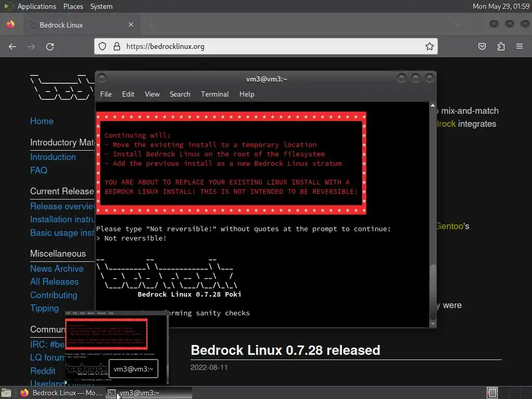Image resolution: width=532 pixels, height=399 pixels.
Task: Click the Firefox back arrow
Action: [x=12, y=46]
